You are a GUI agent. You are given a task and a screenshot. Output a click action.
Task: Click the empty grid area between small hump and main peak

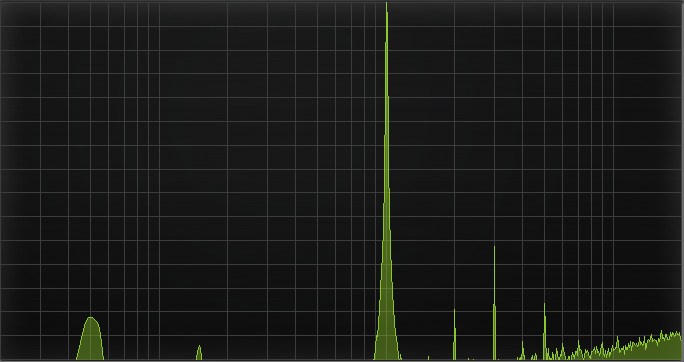[288, 218]
